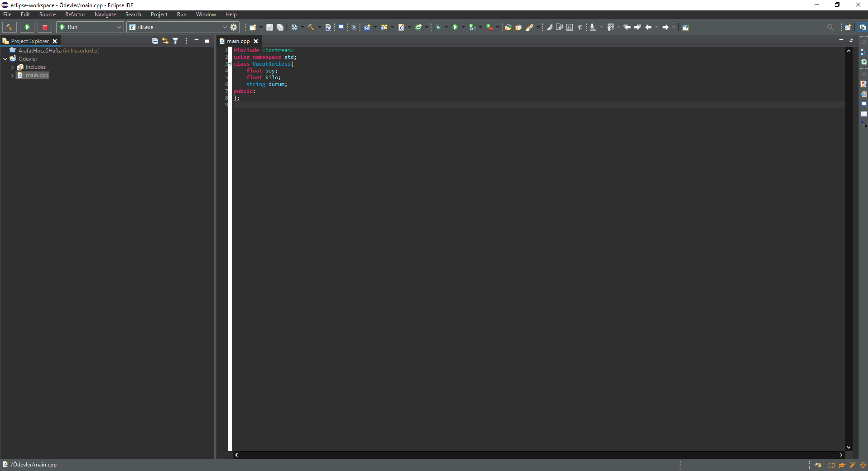Click the Open Perspective icon
Viewport: 868px width, 471px height.
(848, 27)
